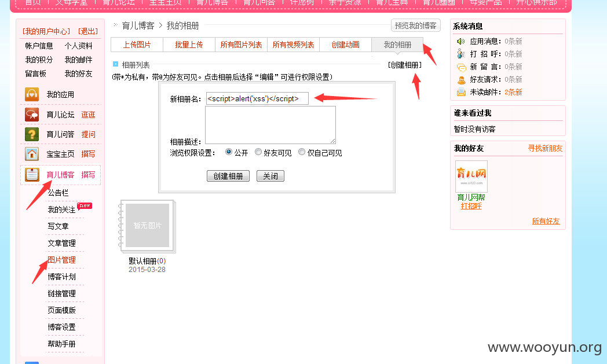Click 撰写 next to 宝宝主页
Image resolution: width=607 pixels, height=364 pixels.
click(x=88, y=154)
